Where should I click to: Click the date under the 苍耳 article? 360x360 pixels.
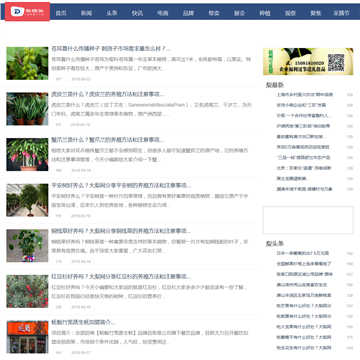[x=81, y=79]
